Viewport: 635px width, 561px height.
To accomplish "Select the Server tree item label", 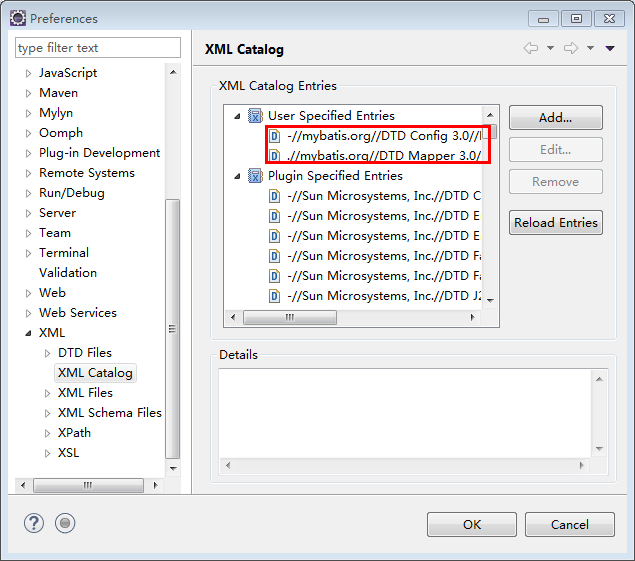I will click(58, 213).
